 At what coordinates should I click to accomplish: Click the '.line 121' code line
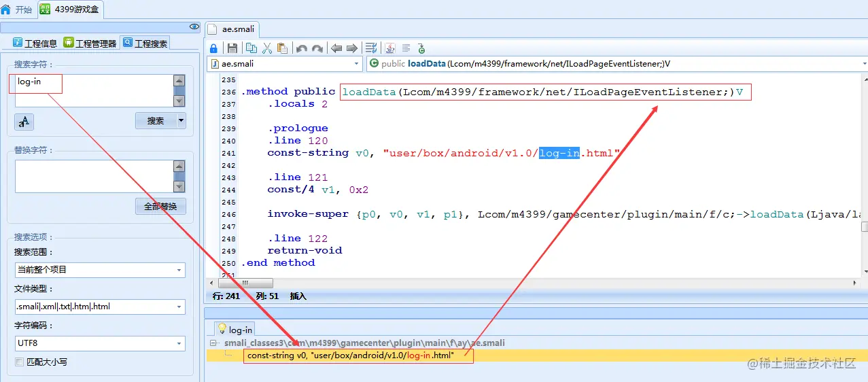coord(298,177)
